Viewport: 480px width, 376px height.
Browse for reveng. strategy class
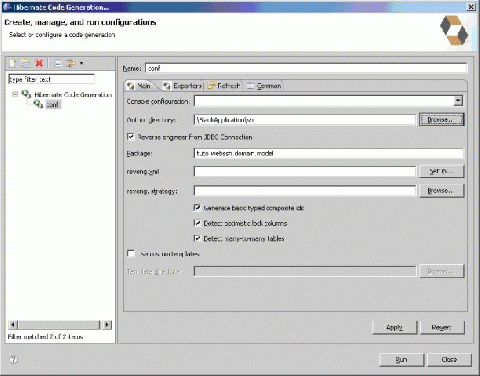[x=441, y=191]
